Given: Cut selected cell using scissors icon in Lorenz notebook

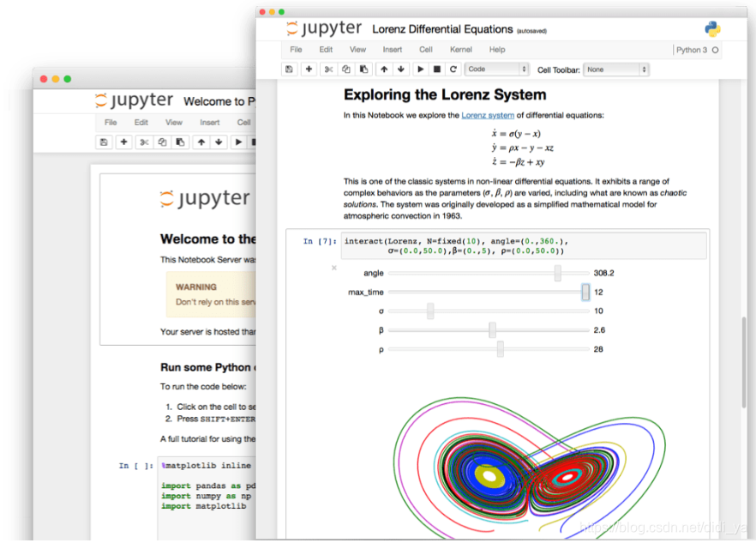Looking at the screenshot, I should tap(329, 69).
